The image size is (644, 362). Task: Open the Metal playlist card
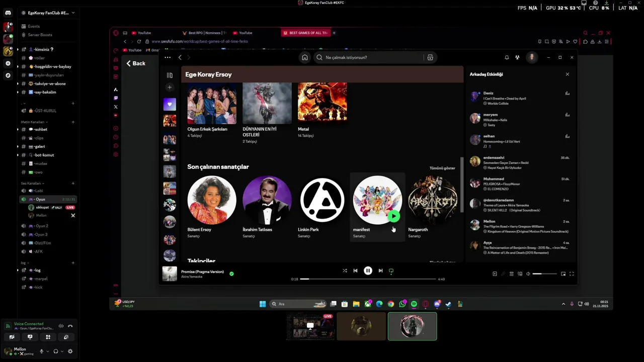tap(322, 111)
